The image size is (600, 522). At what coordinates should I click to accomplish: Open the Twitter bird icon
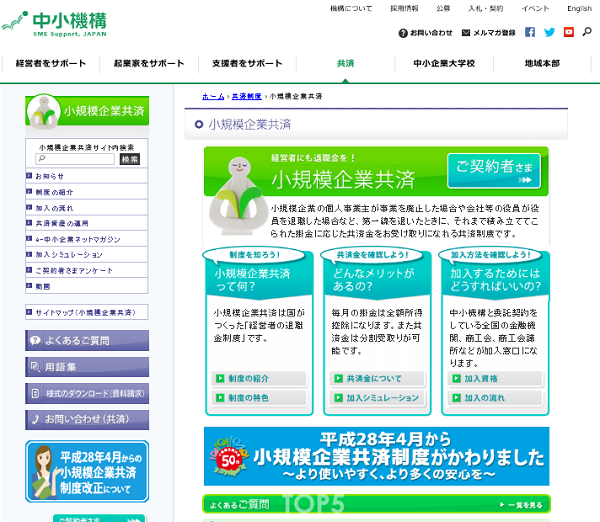tap(549, 32)
